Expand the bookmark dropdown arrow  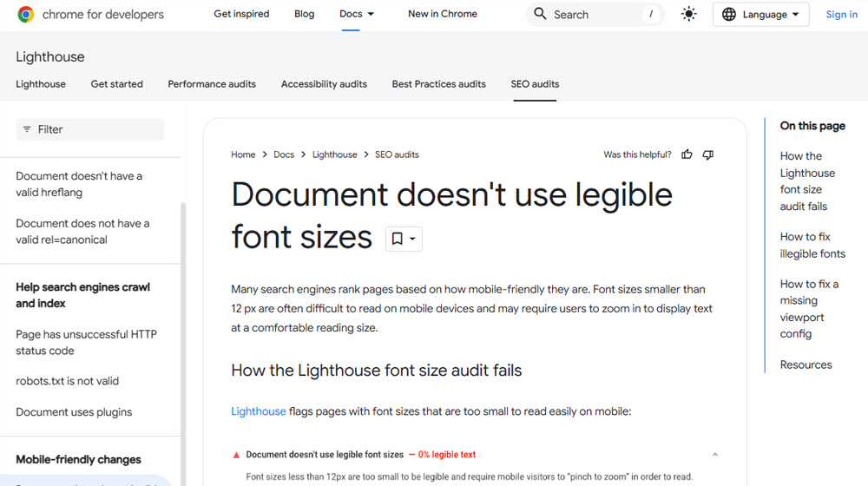[412, 239]
